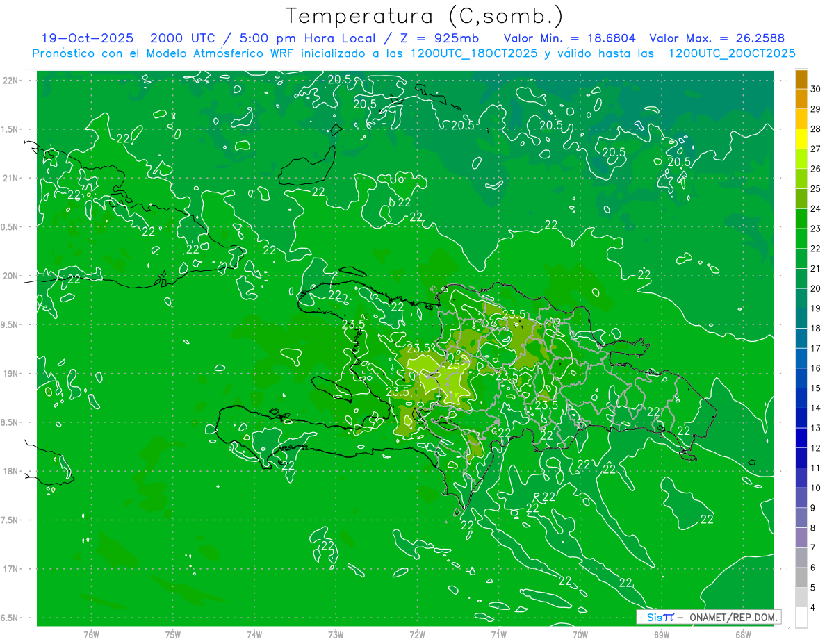Click the colorbar label "24"
Screen dimensions: 834x644
pyautogui.click(x=815, y=208)
